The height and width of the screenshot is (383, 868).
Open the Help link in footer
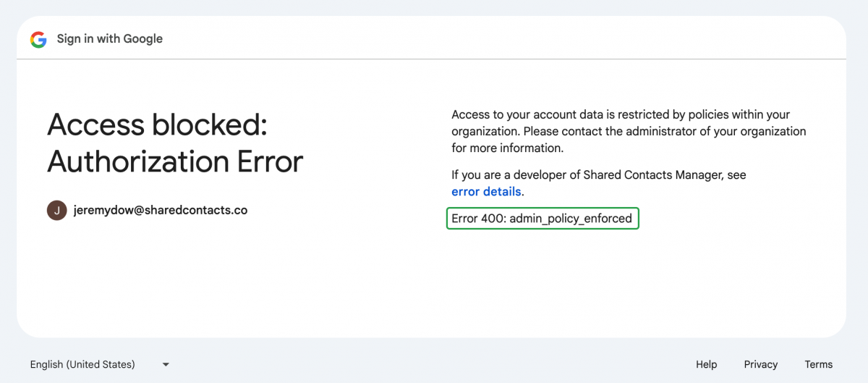click(706, 364)
